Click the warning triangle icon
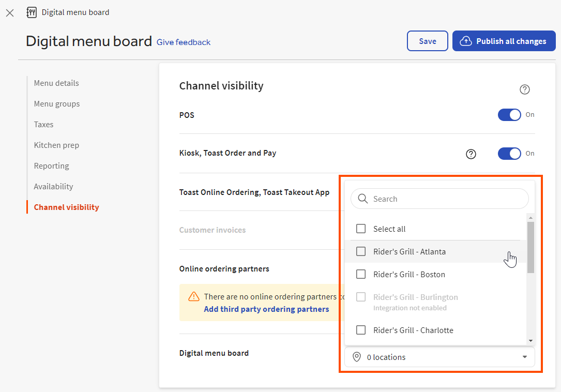Image resolution: width=561 pixels, height=392 pixels. 194,297
